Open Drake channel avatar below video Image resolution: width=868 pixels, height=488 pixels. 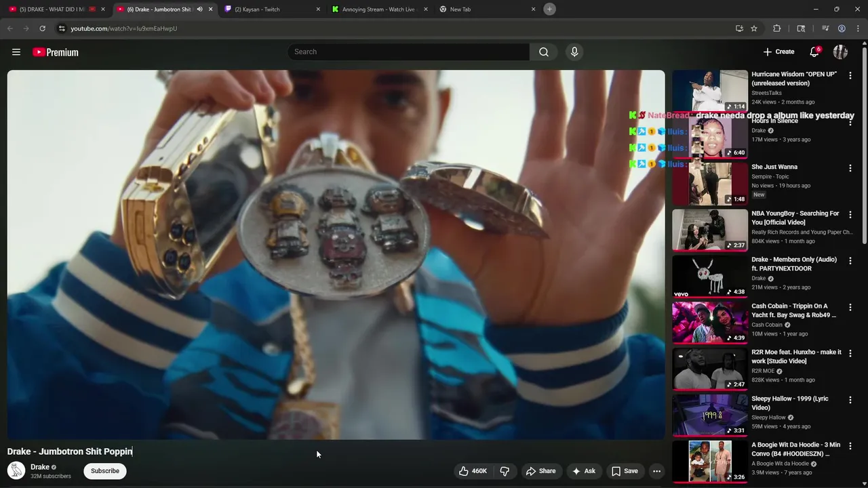pyautogui.click(x=16, y=470)
